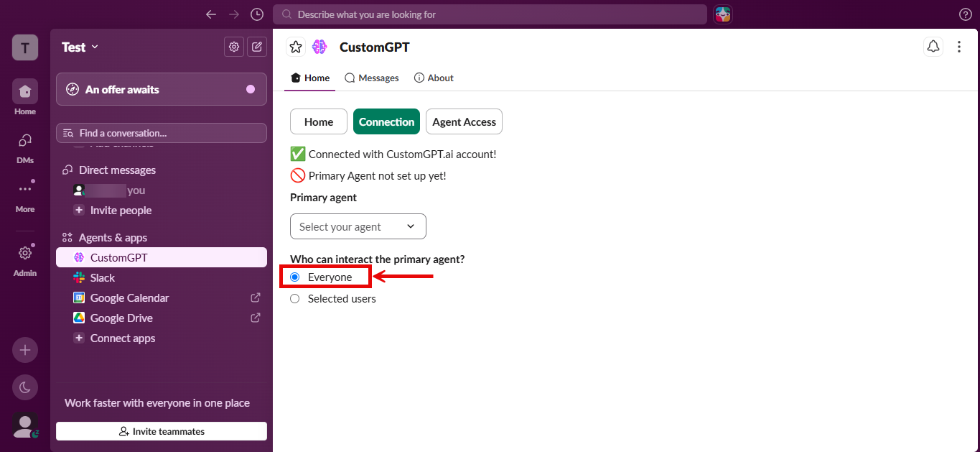
Task: Go back with the left arrow
Action: pyautogui.click(x=210, y=14)
